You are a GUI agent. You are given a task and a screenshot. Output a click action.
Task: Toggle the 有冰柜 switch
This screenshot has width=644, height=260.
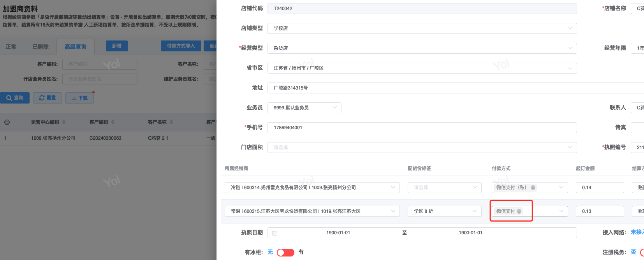click(x=285, y=253)
